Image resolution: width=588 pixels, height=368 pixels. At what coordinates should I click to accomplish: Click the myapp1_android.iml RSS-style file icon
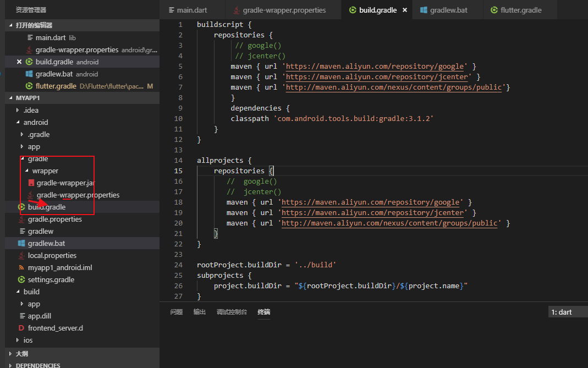click(21, 267)
